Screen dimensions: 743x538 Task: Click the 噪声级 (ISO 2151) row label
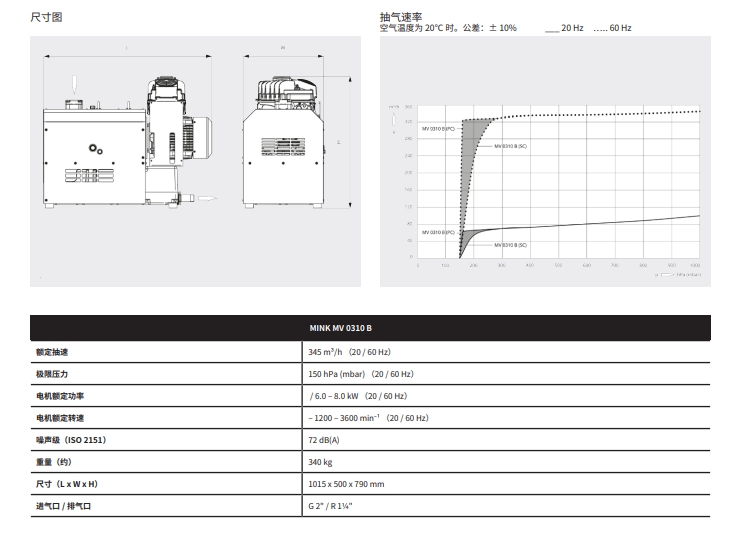tap(71, 440)
